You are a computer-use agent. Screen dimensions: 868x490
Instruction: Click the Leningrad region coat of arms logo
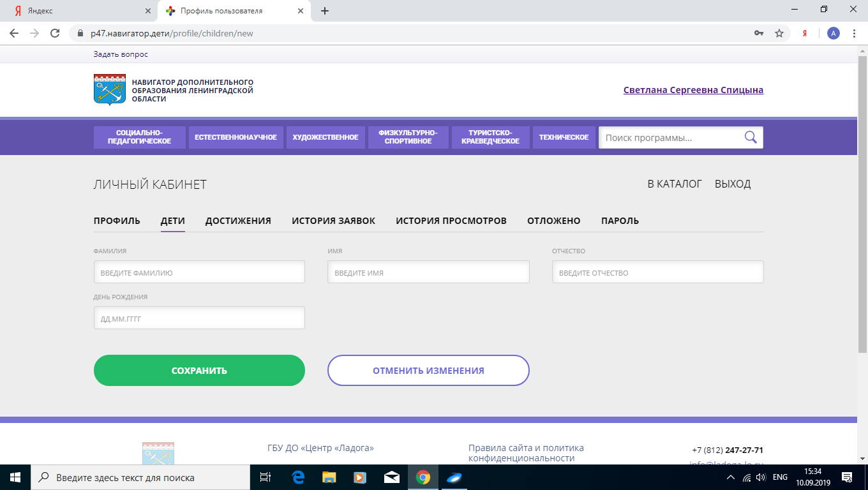[x=110, y=90]
